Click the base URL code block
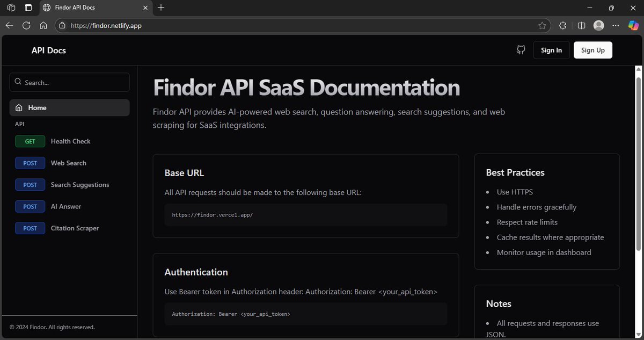 pyautogui.click(x=306, y=214)
